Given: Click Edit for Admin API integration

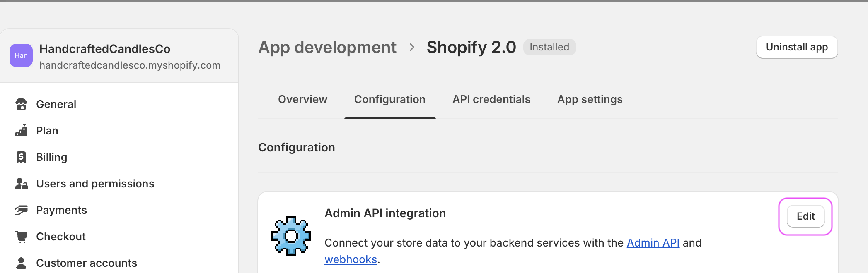Looking at the screenshot, I should click(x=805, y=216).
